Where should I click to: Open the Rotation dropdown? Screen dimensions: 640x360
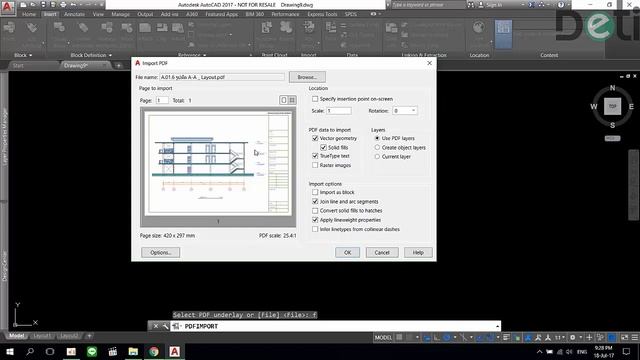[413, 111]
